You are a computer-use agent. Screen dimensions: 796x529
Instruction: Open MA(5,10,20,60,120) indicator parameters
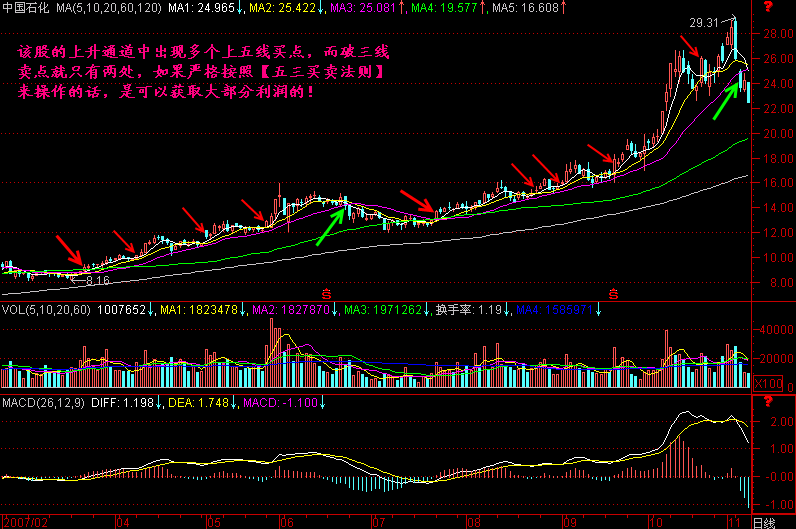click(x=108, y=9)
